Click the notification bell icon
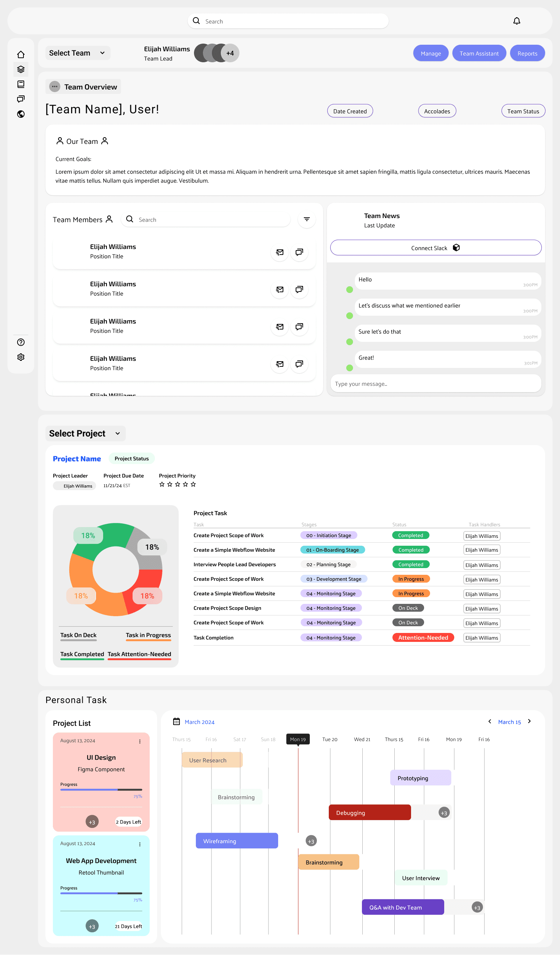The width and height of the screenshot is (560, 955). pos(516,21)
